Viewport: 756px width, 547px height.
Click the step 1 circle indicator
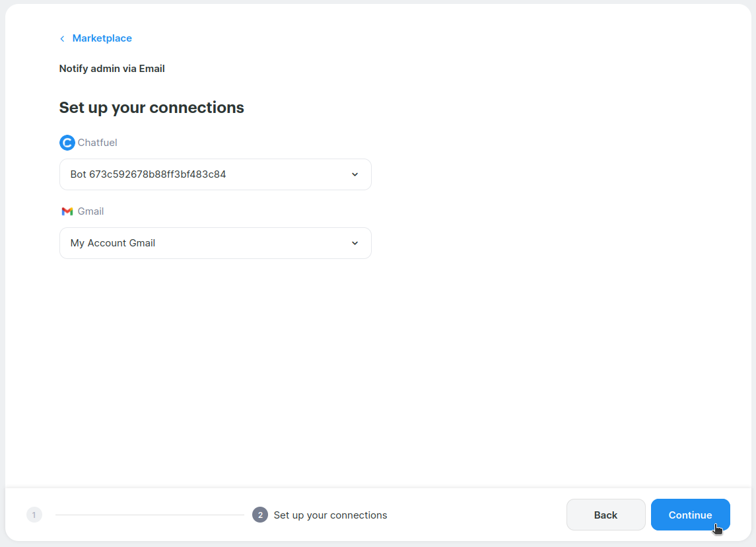click(34, 515)
